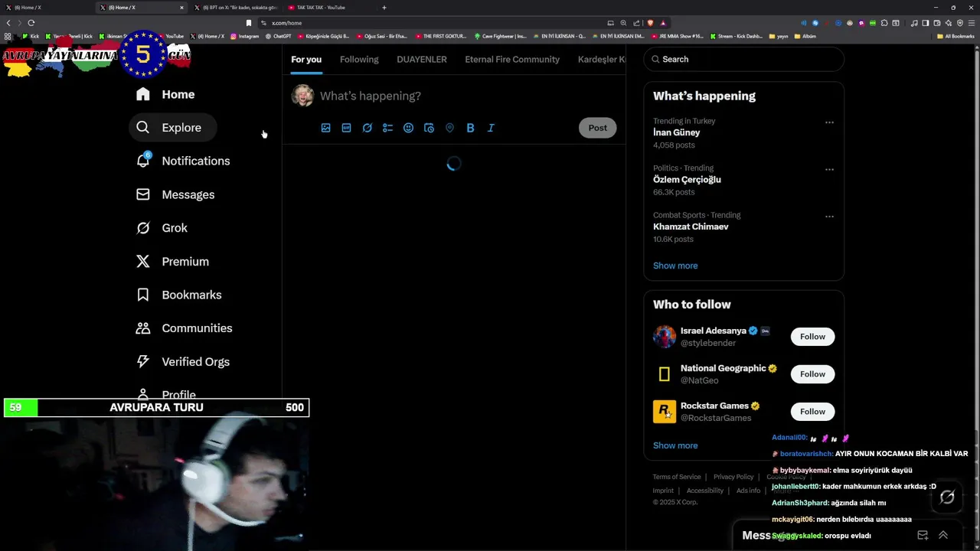Click the Post button
The image size is (980, 551).
[x=598, y=128]
